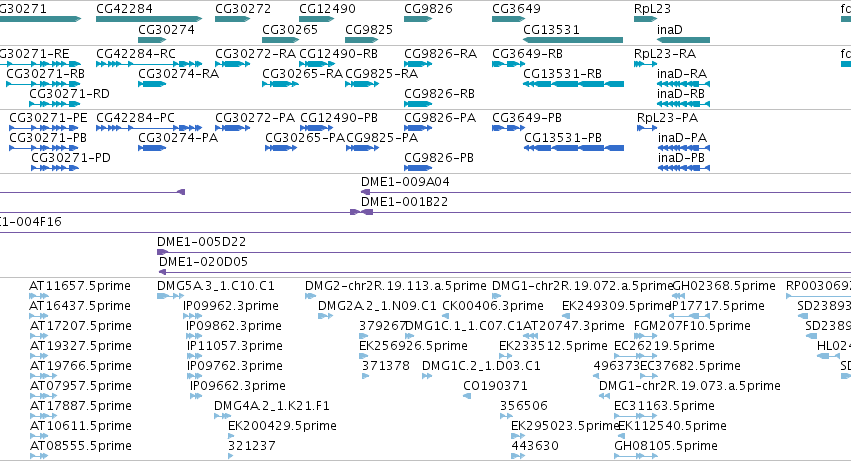Click the CG9826-PB protein glyph
Viewport: 851px width, 461px height.
pos(418,168)
